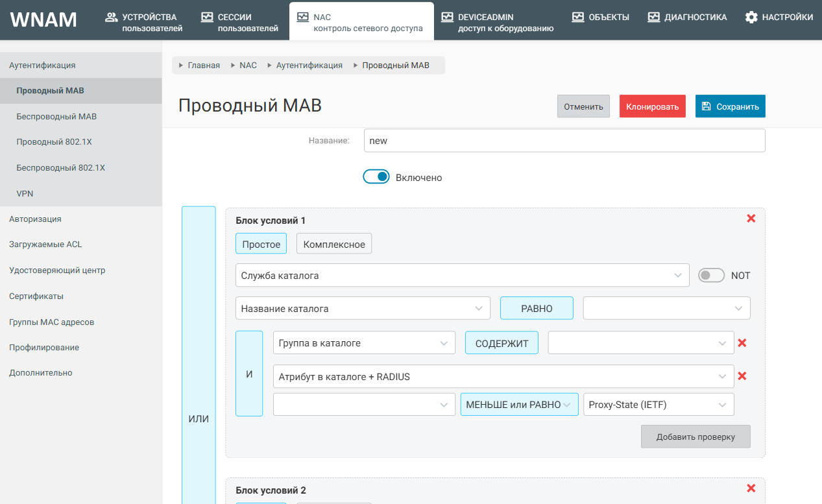
Task: Delete the 'Группа в каталоге' check row
Action: click(x=742, y=342)
